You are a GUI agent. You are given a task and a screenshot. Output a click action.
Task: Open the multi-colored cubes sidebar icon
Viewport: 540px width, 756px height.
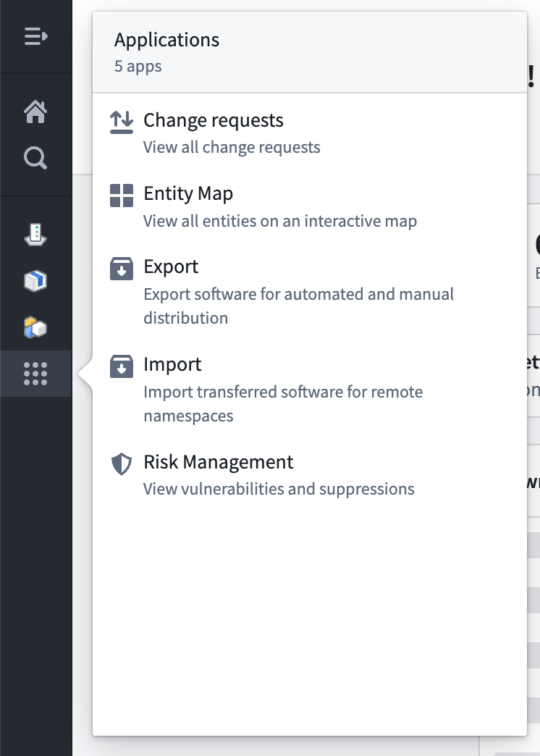pyautogui.click(x=35, y=327)
